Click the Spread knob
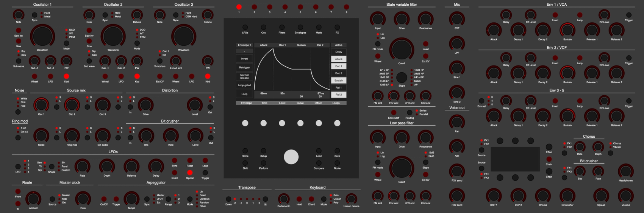The width and height of the screenshot is (644, 213). [601, 196]
